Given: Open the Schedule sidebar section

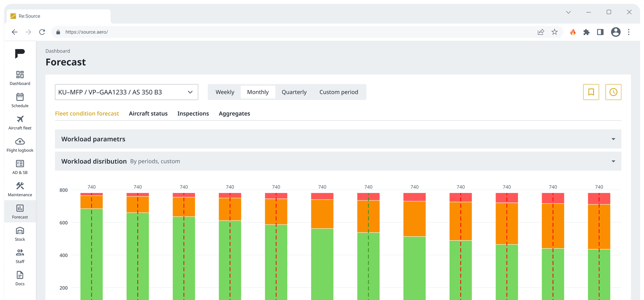Looking at the screenshot, I should coord(20,100).
